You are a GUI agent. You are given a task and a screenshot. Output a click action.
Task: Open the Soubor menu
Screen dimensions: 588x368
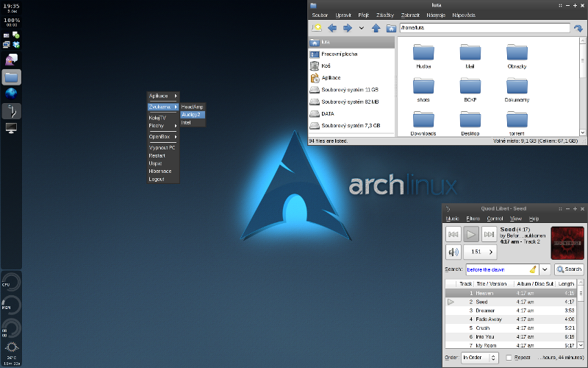(x=320, y=15)
